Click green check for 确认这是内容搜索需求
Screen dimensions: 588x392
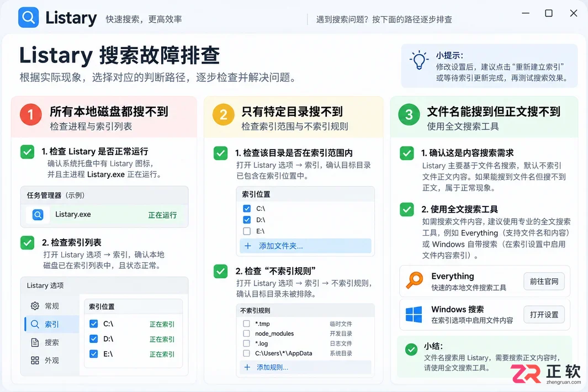tap(407, 153)
